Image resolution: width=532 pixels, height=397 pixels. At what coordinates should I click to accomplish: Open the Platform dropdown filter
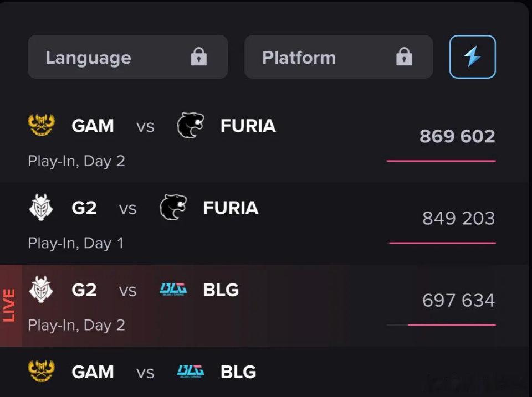[339, 56]
